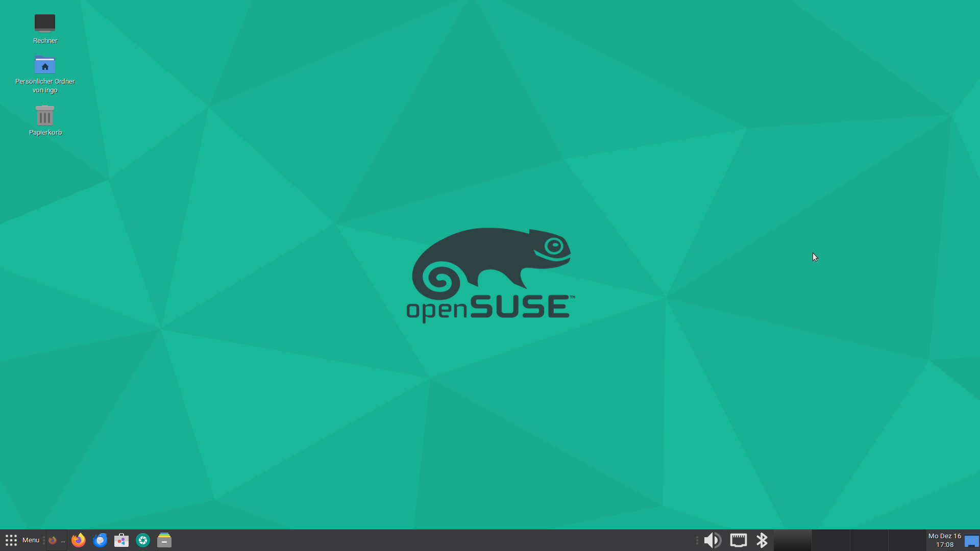The width and height of the screenshot is (980, 551).
Task: Click the Bluetooth tray icon
Action: 762,540
